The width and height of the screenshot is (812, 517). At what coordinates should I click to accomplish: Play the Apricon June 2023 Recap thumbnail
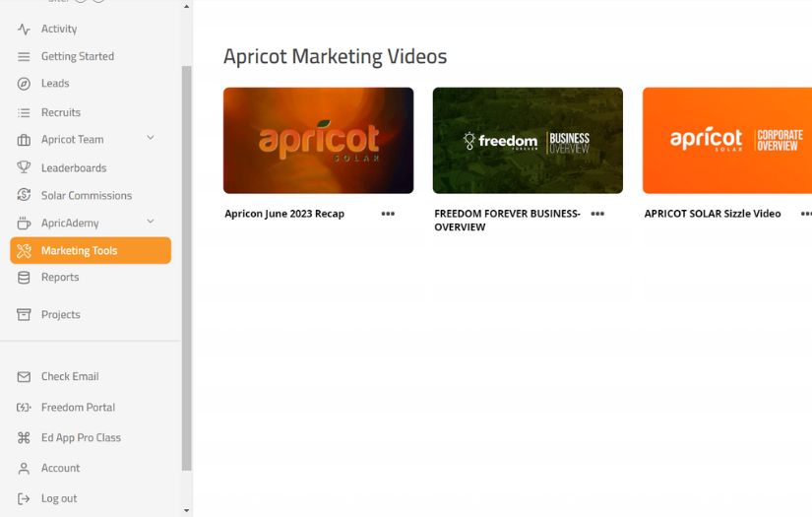tap(319, 141)
